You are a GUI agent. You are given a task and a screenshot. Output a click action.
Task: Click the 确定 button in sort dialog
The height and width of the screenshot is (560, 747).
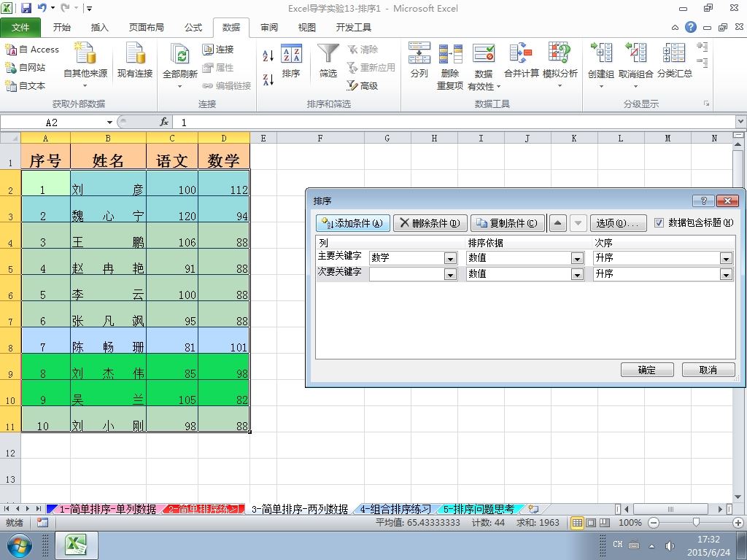647,370
